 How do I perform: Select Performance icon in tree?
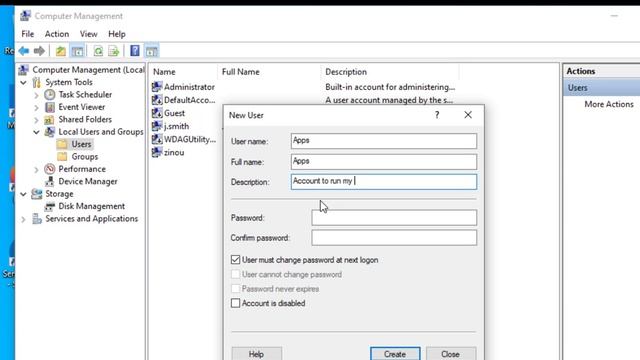coord(50,169)
